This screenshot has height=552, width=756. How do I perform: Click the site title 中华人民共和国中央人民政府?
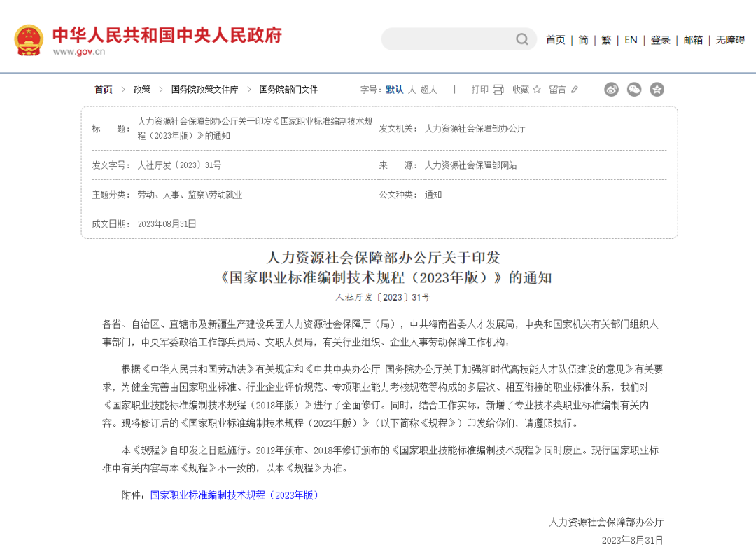[x=167, y=35]
